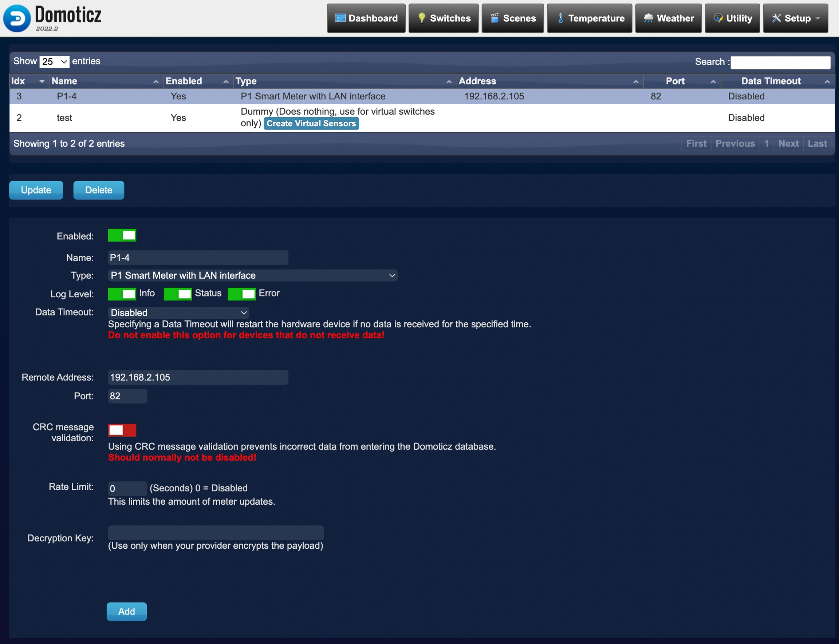Click the Switches lightbulb icon
The height and width of the screenshot is (644, 839).
(x=421, y=18)
